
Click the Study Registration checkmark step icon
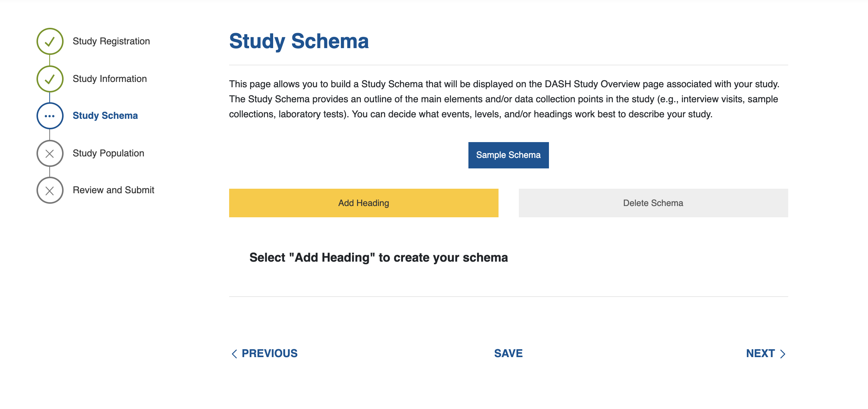click(x=50, y=41)
